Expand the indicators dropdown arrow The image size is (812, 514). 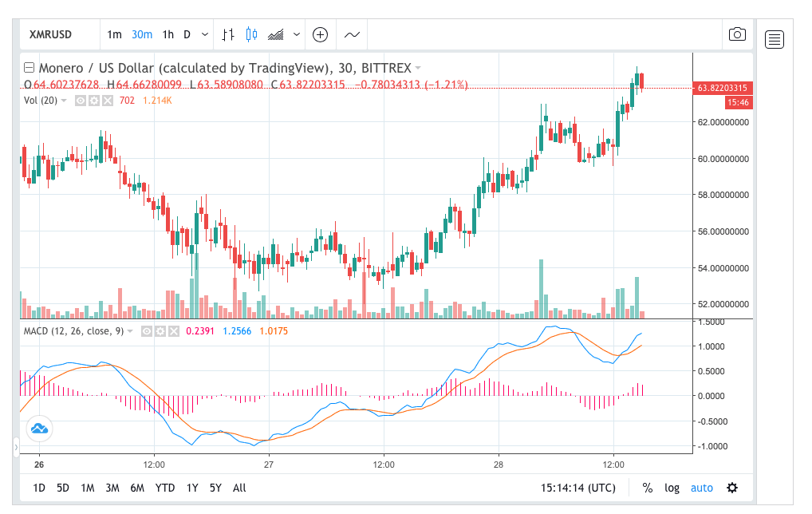[297, 34]
